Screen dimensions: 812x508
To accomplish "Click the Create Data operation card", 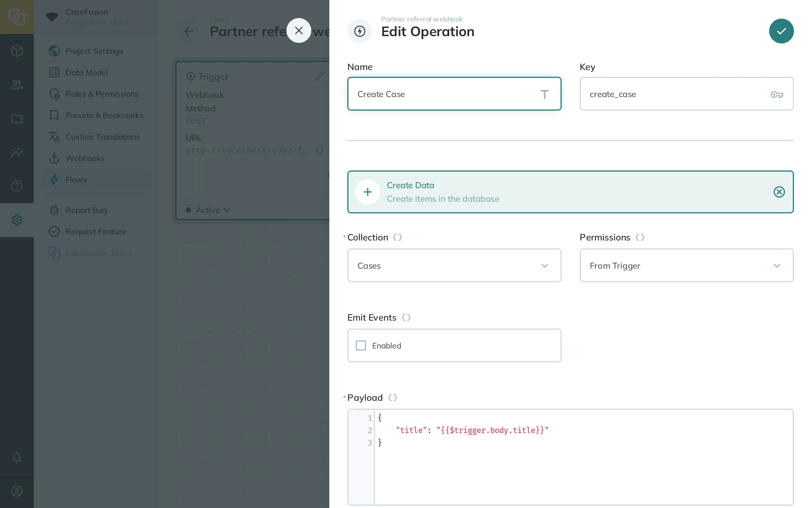I will tap(570, 192).
